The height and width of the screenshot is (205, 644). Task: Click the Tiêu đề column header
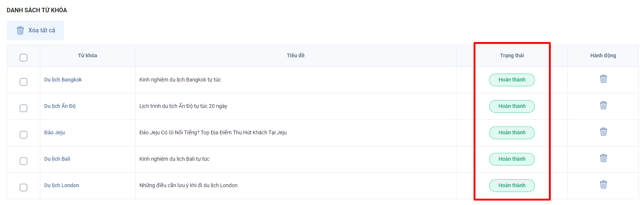point(296,55)
